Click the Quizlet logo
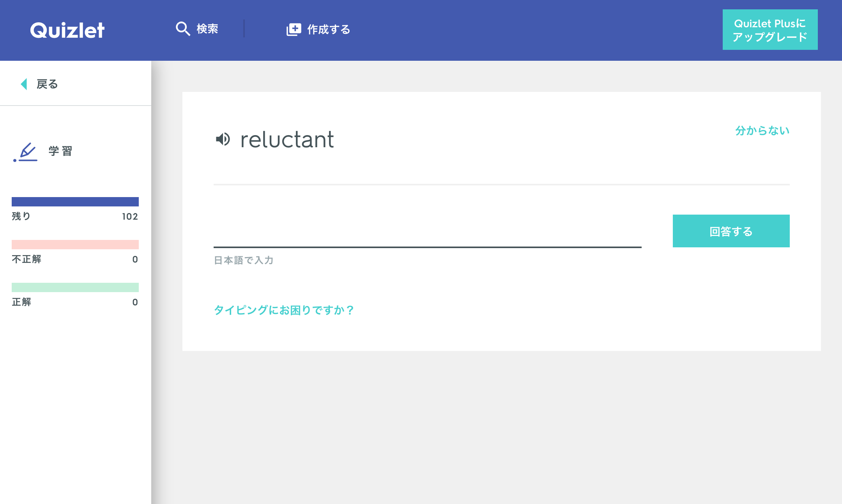 tap(67, 30)
